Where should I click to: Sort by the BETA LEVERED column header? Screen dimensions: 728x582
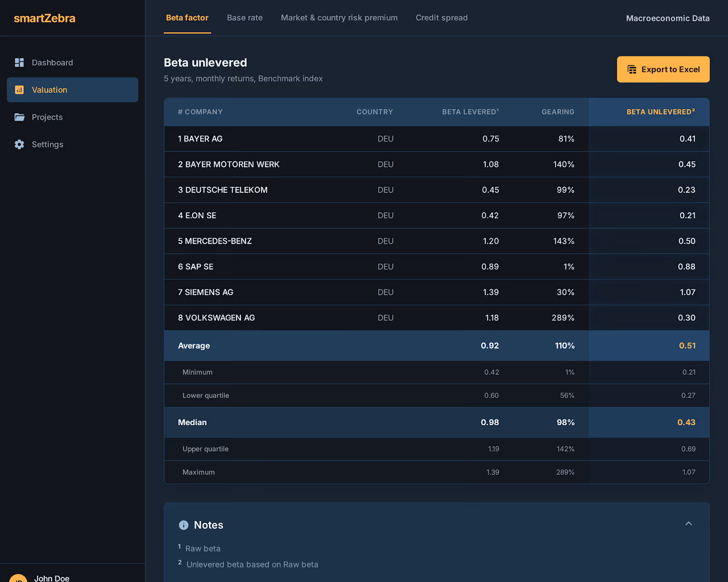point(470,112)
